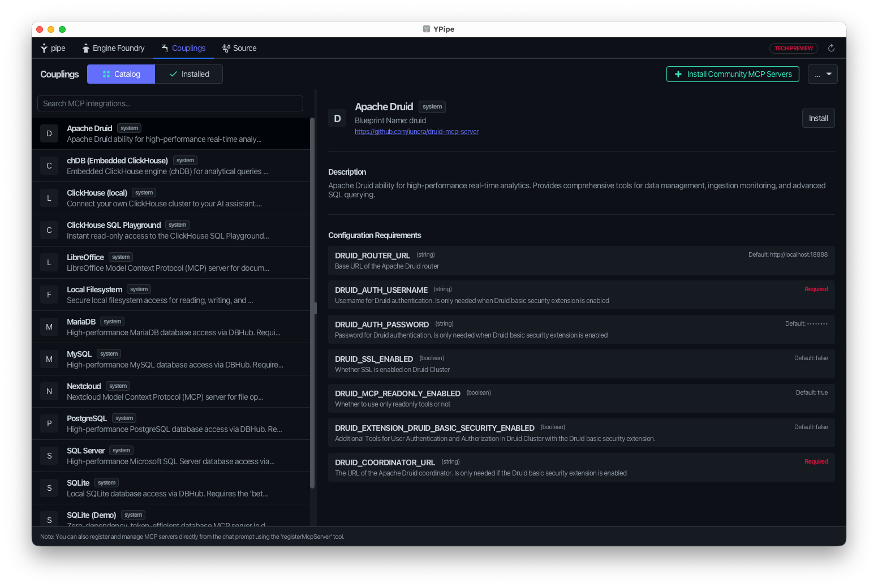Click the S icon beside SQL Server
This screenshot has height=588, width=878.
tap(49, 456)
